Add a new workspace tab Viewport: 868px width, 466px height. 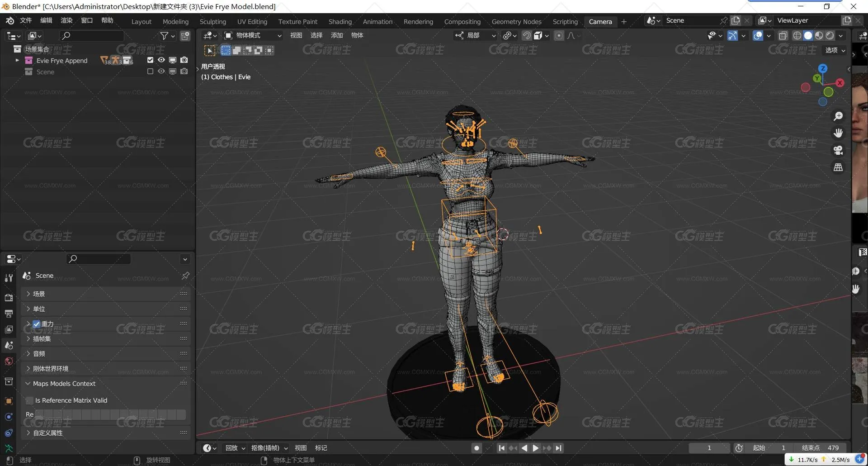(x=624, y=21)
